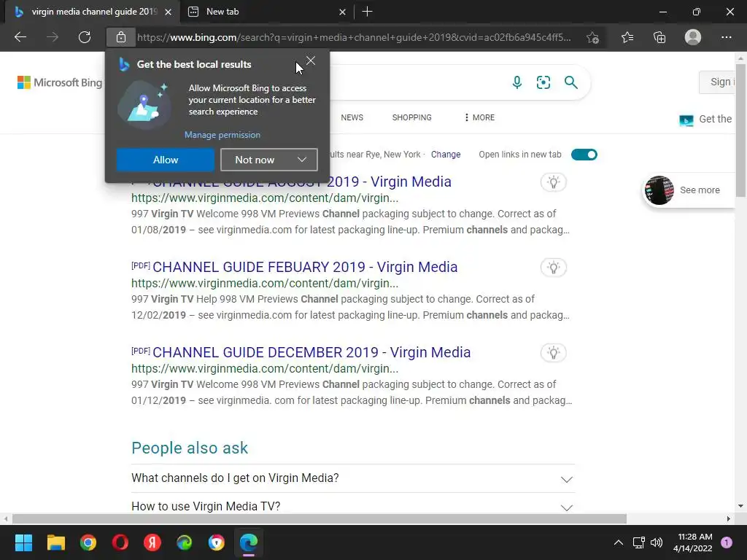The width and height of the screenshot is (747, 560).
Task: Open visual search camera icon
Action: (543, 82)
